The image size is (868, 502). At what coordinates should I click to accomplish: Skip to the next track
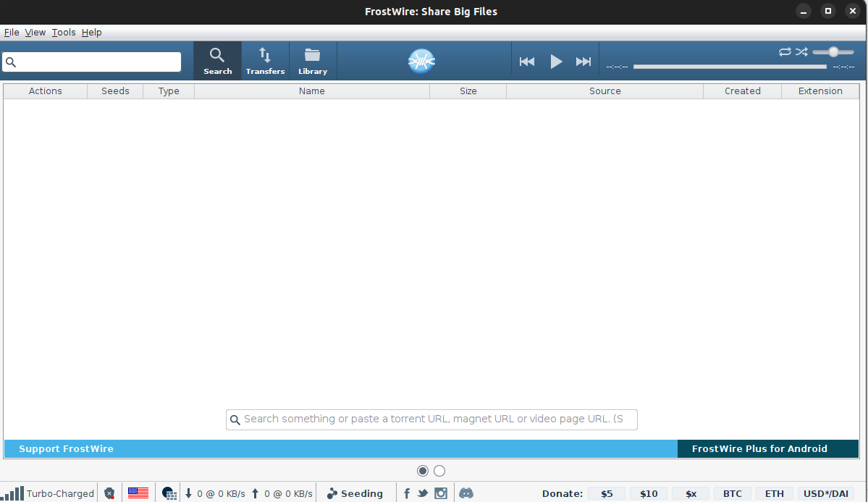click(x=583, y=62)
